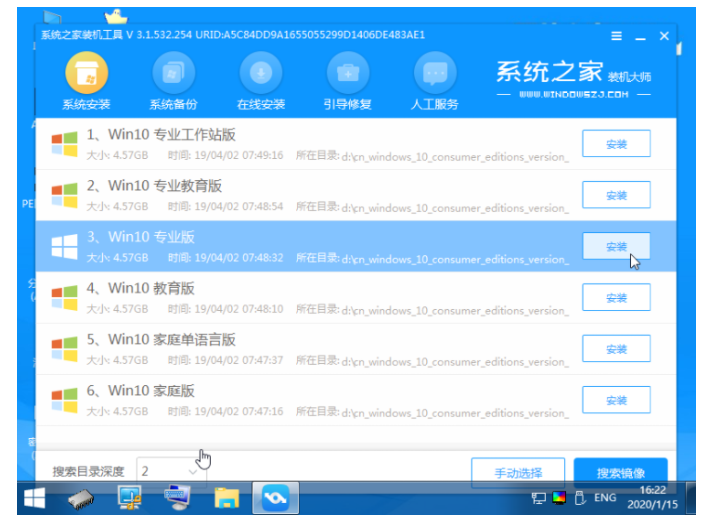Install the Win10 家庭版 edition
713x523 pixels.
(615, 400)
